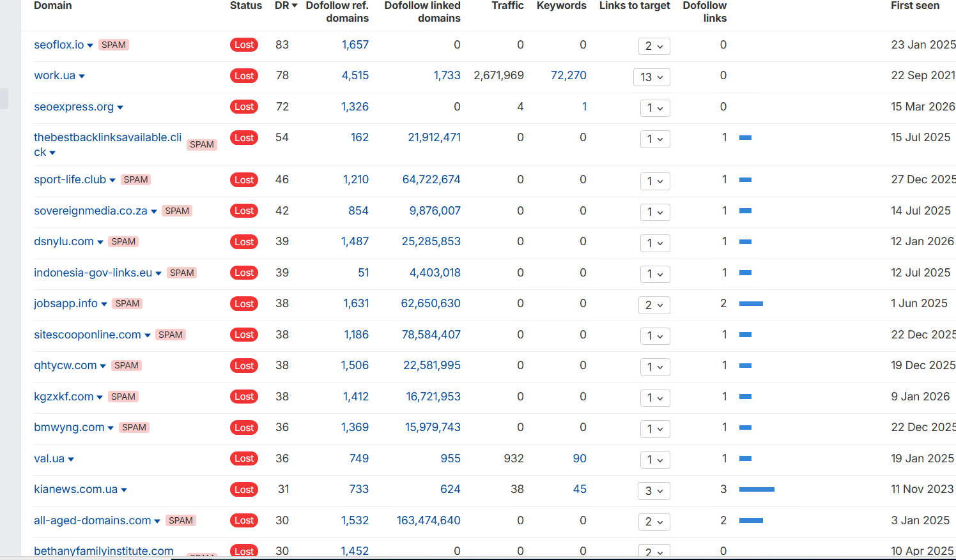Click the SPAM tag beside thebestbacklinksavailable.click
The width and height of the screenshot is (956, 560).
click(x=202, y=144)
